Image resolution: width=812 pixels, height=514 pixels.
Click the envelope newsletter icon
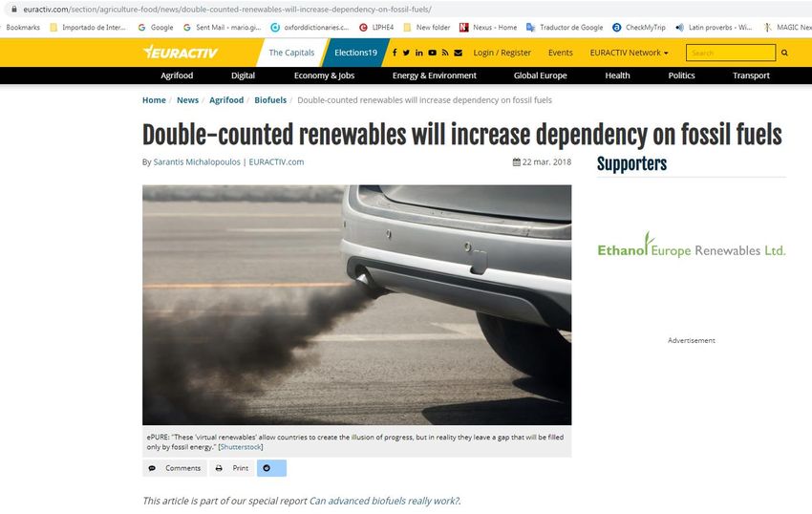click(459, 53)
